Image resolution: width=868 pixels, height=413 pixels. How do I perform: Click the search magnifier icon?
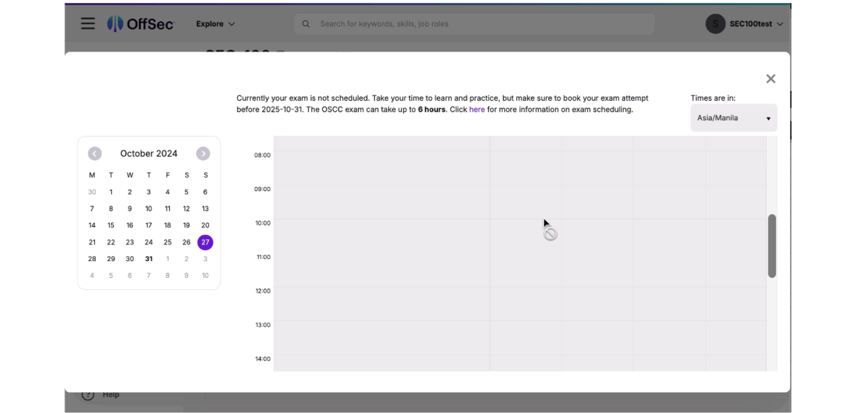point(306,24)
